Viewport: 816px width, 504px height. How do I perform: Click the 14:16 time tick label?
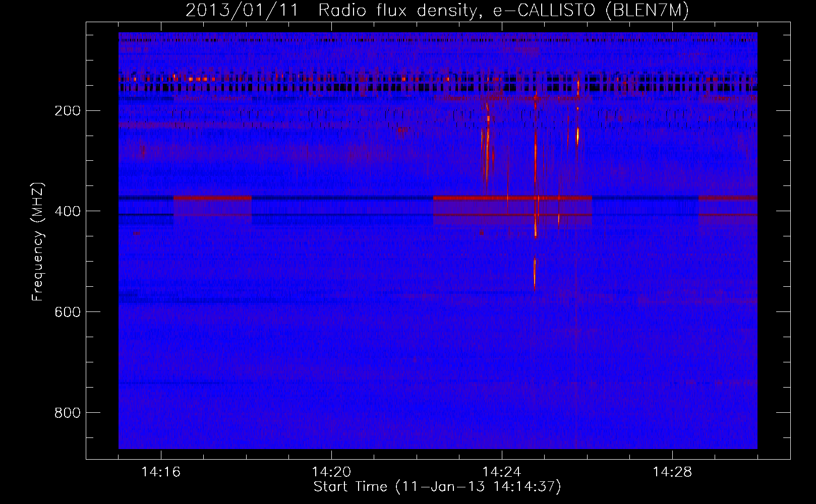pos(161,472)
